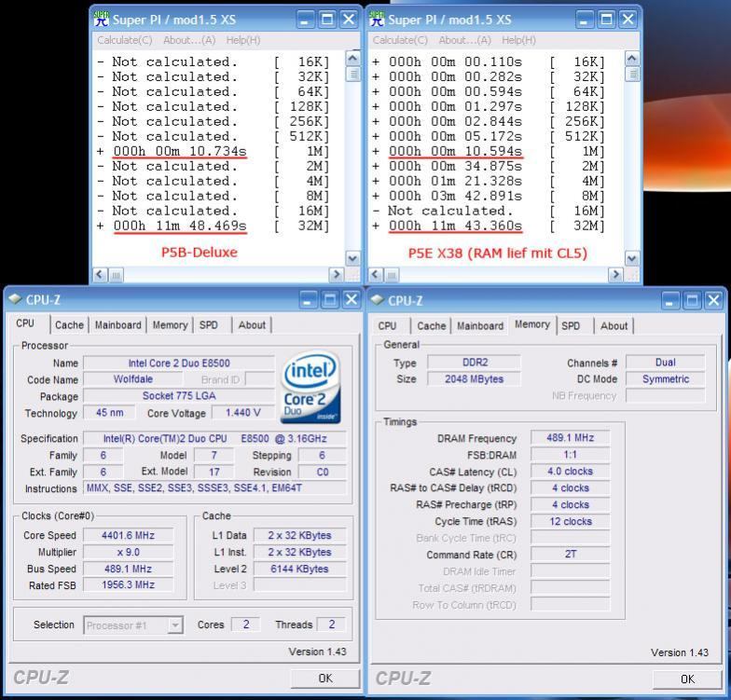Click the Level 2 cache value '6144 KBytes'

pos(299,569)
